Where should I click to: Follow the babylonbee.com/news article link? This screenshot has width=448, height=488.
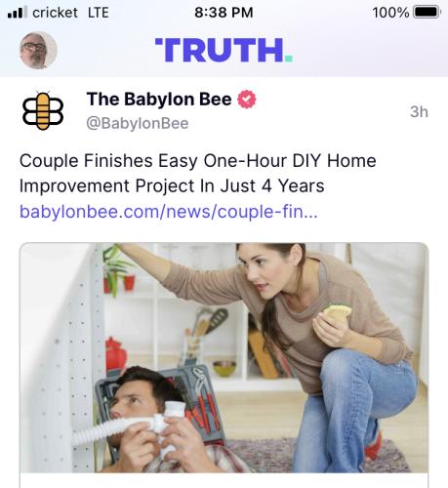tap(169, 212)
